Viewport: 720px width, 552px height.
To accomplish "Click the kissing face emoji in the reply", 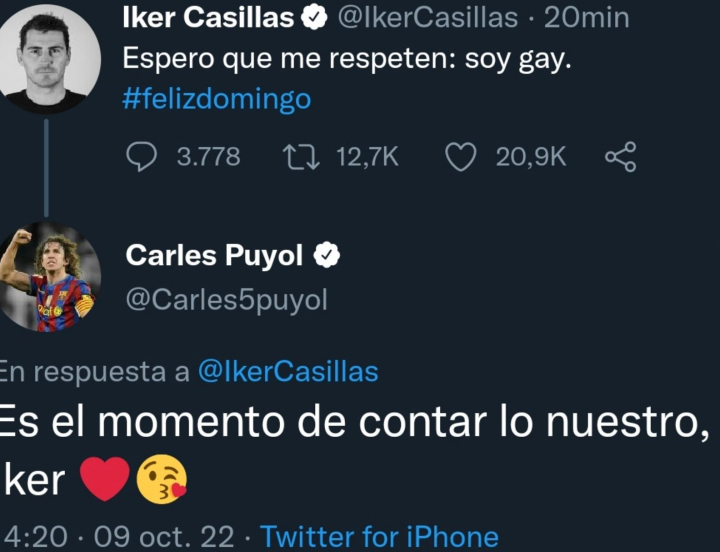I will click(162, 481).
